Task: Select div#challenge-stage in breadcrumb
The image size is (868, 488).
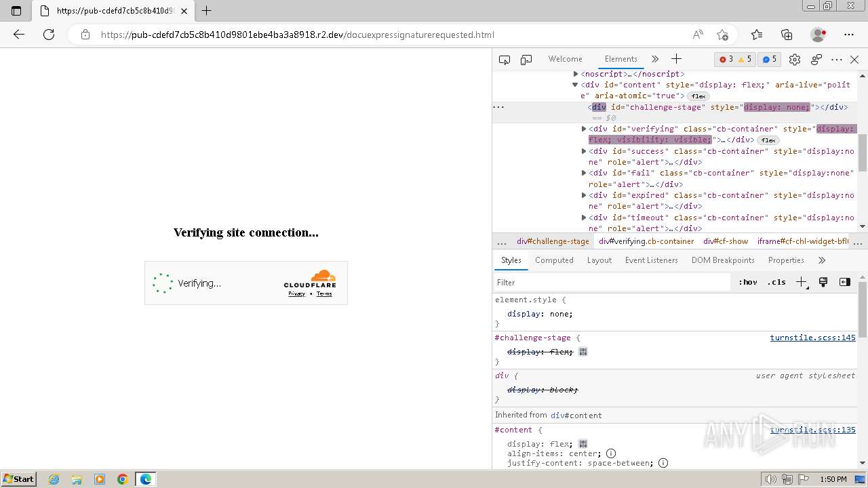Action: (x=553, y=241)
